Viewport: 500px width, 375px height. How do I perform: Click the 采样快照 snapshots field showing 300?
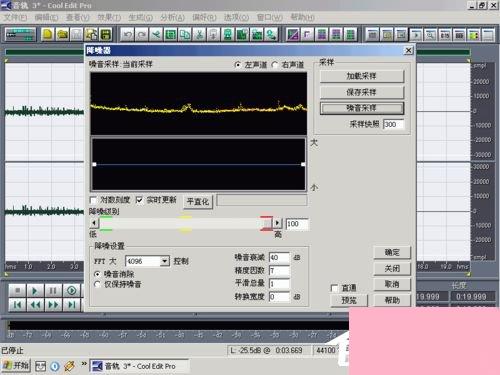[x=393, y=124]
